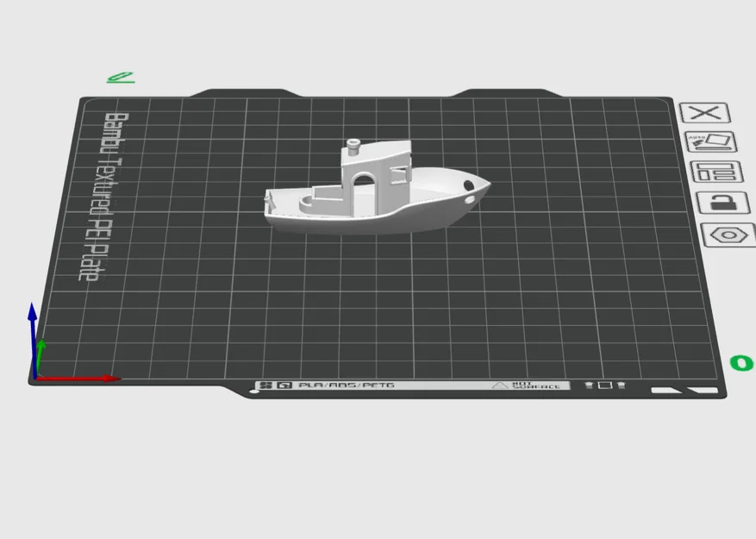Click the hot surface warning triangle icon
The width and height of the screenshot is (756, 539).
[500, 384]
